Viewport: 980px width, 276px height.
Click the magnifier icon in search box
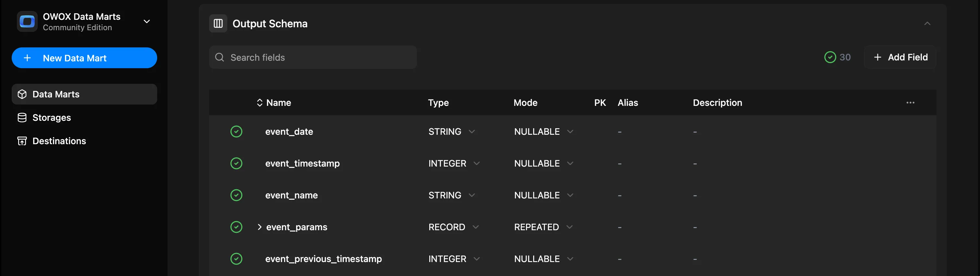tap(220, 57)
